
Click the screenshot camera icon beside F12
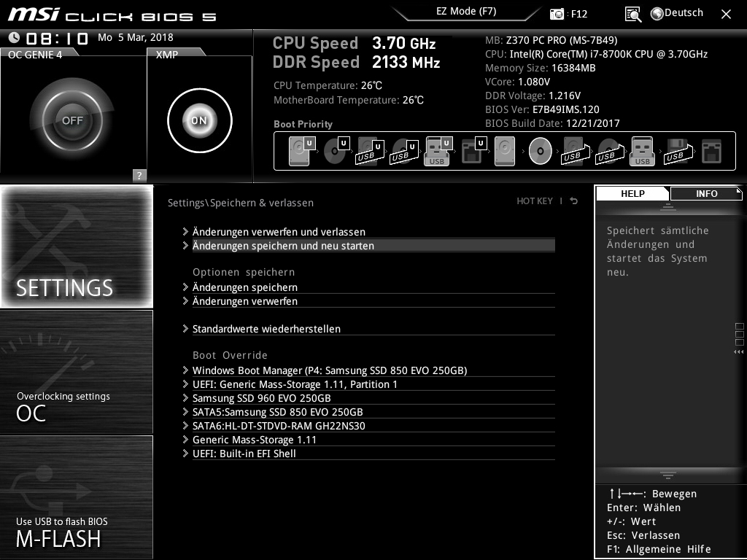(x=557, y=14)
